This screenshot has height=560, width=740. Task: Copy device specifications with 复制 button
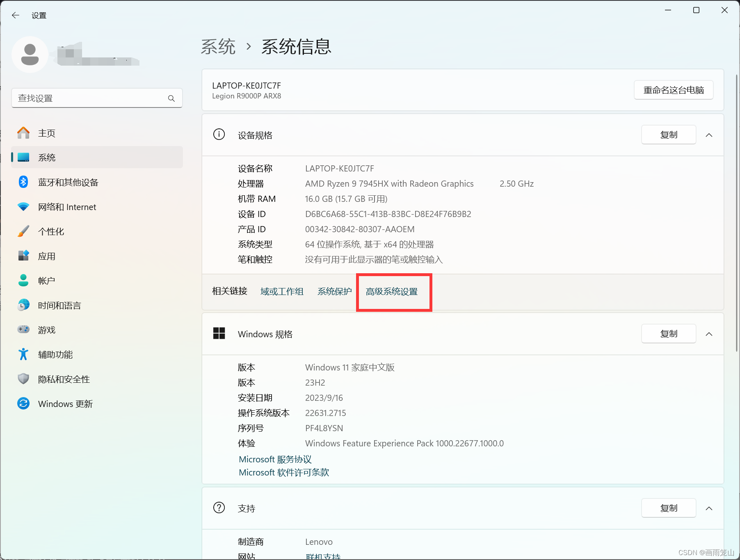click(x=669, y=135)
